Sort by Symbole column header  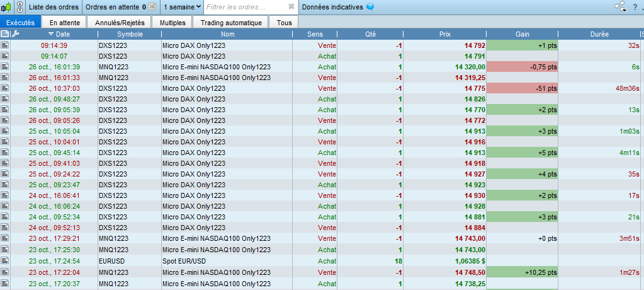click(130, 34)
